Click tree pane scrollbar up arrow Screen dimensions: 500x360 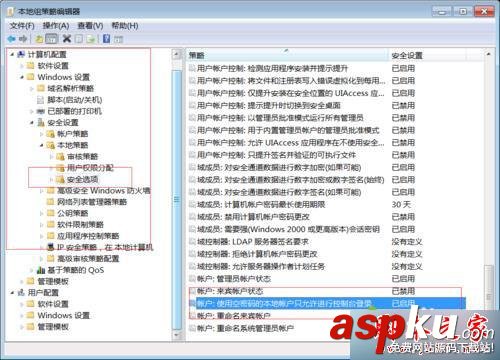pyautogui.click(x=177, y=55)
